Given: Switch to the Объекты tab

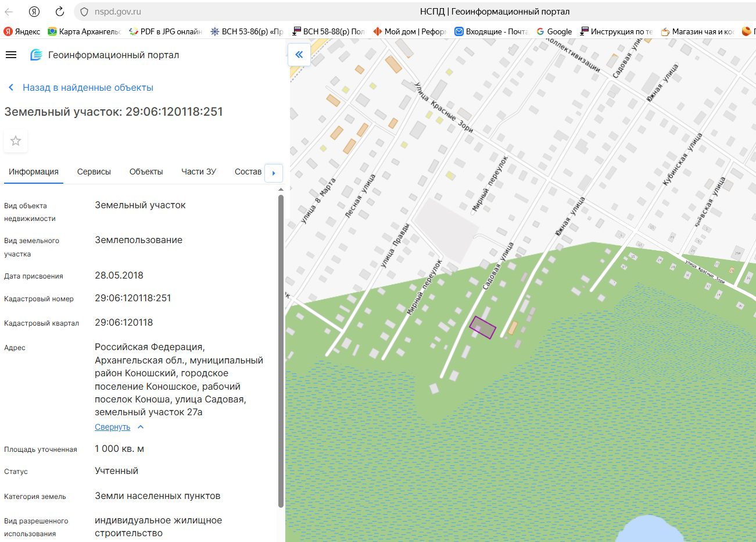Looking at the screenshot, I should tap(146, 172).
